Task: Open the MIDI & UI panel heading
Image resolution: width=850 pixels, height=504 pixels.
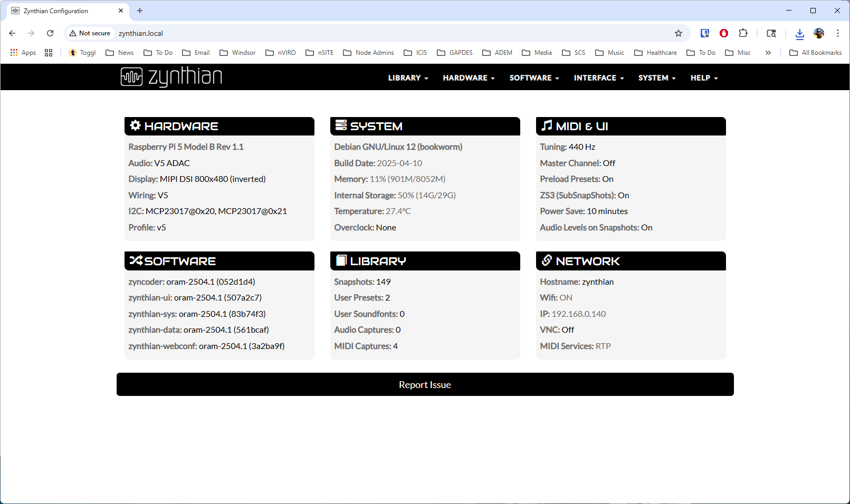Action: [x=631, y=126]
